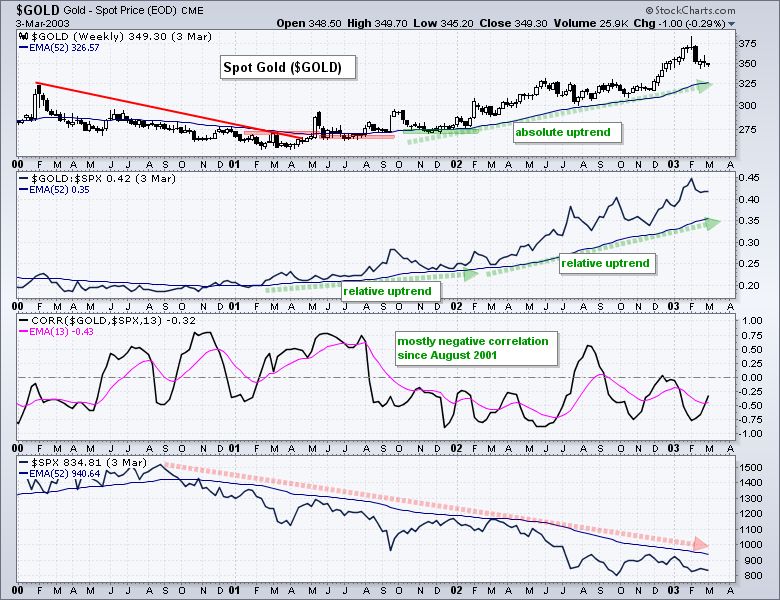
Task: Click the Low 345.20 value
Action: 443,23
